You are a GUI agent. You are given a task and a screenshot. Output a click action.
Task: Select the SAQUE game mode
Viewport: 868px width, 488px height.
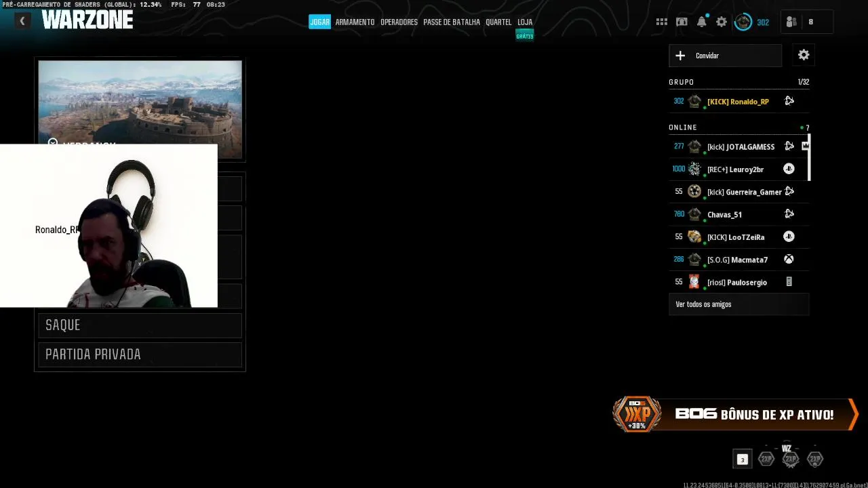click(140, 325)
